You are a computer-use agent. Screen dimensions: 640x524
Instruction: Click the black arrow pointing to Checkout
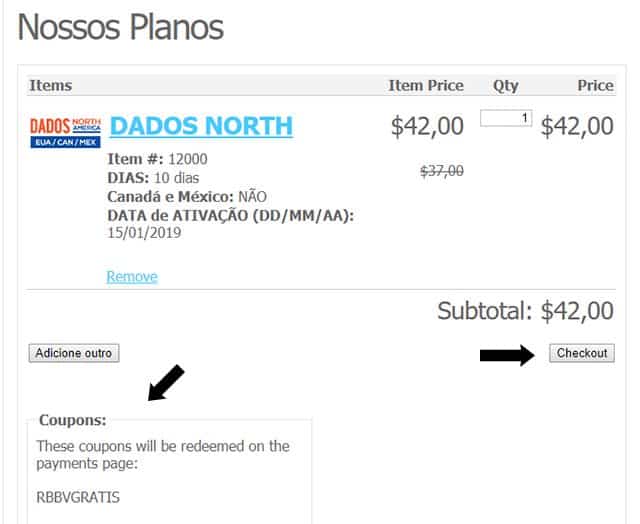pos(507,355)
